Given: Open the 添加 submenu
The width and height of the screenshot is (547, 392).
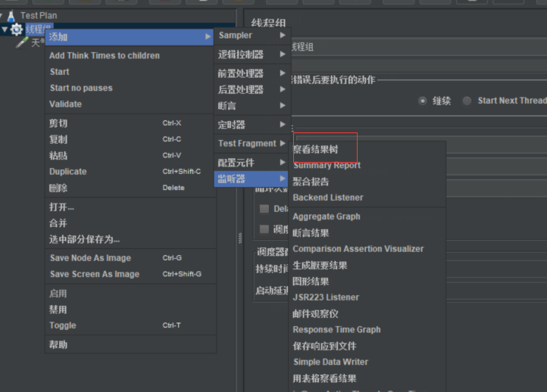Looking at the screenshot, I should [130, 37].
